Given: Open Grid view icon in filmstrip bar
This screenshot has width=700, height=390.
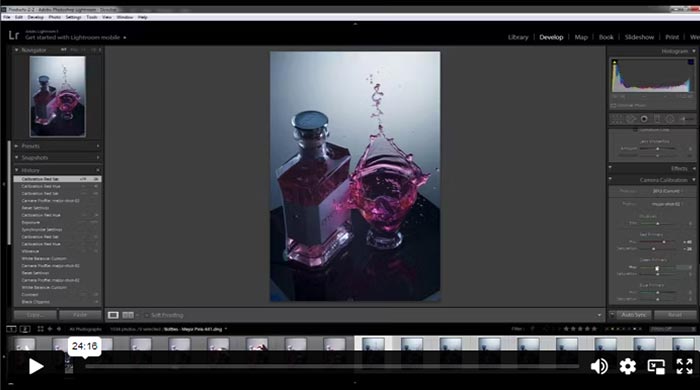Looking at the screenshot, I should (x=40, y=329).
